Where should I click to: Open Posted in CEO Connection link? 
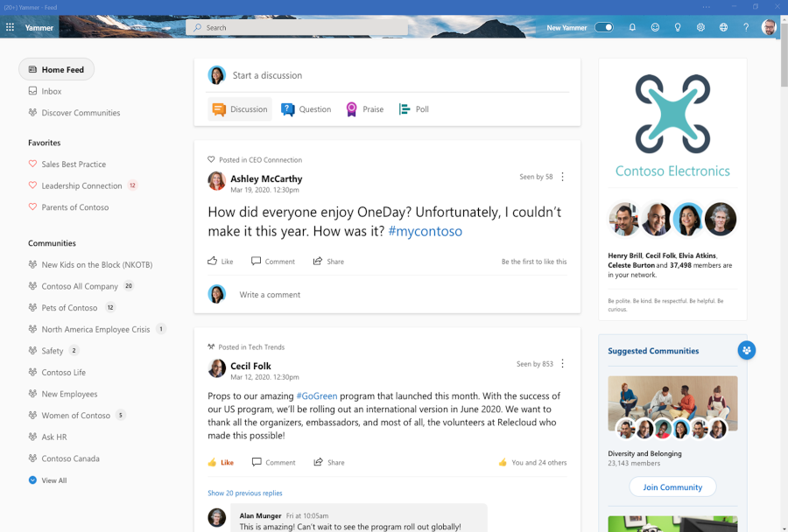[260, 160]
